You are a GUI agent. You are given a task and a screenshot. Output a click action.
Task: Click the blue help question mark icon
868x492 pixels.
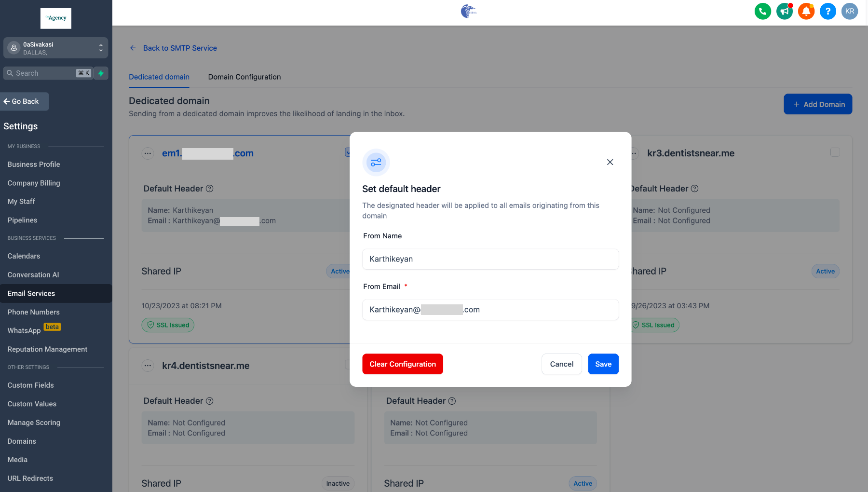click(827, 11)
